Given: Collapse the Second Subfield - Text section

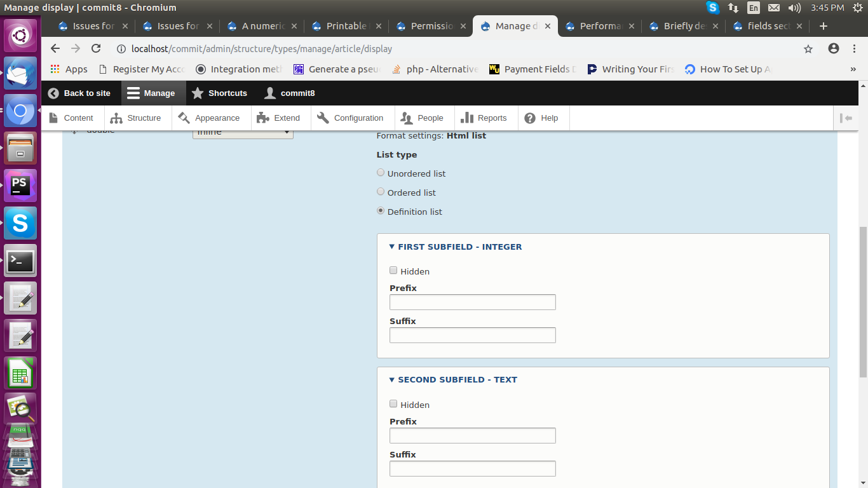Looking at the screenshot, I should point(453,379).
